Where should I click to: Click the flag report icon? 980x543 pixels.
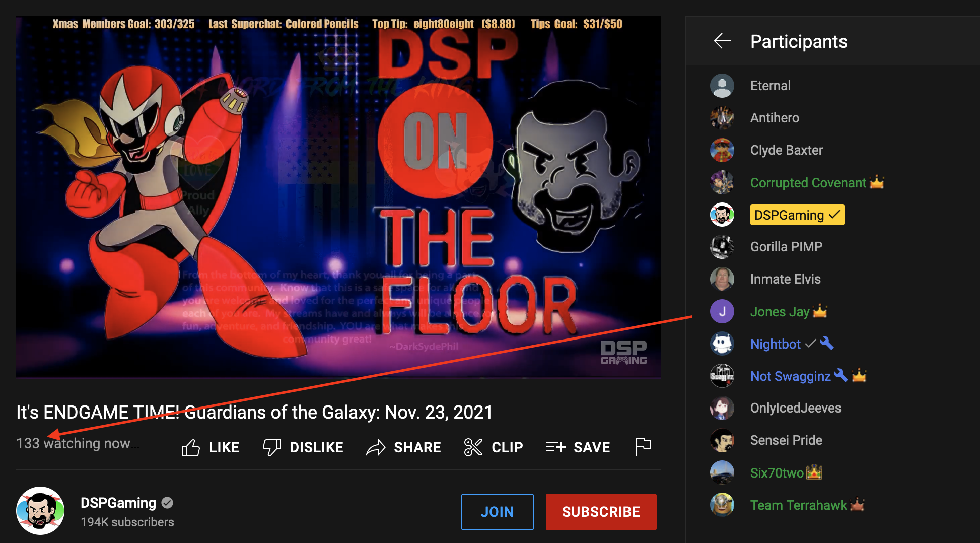coord(643,447)
